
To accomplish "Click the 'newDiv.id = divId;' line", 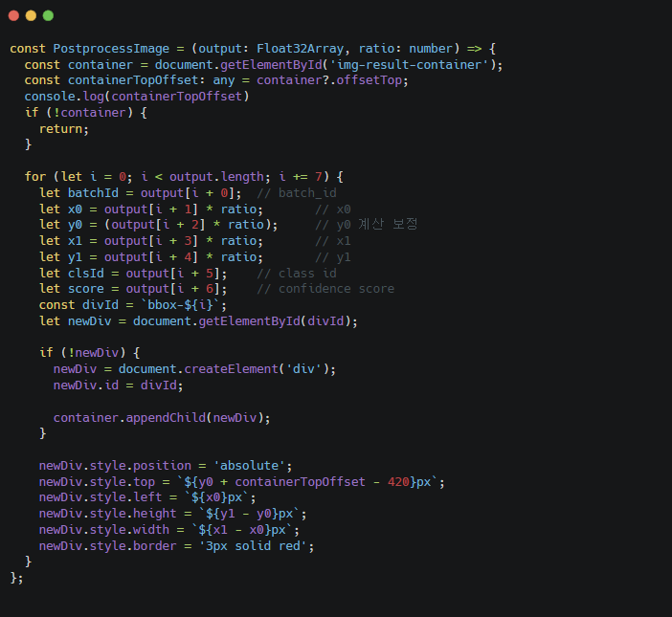I will (x=119, y=386).
